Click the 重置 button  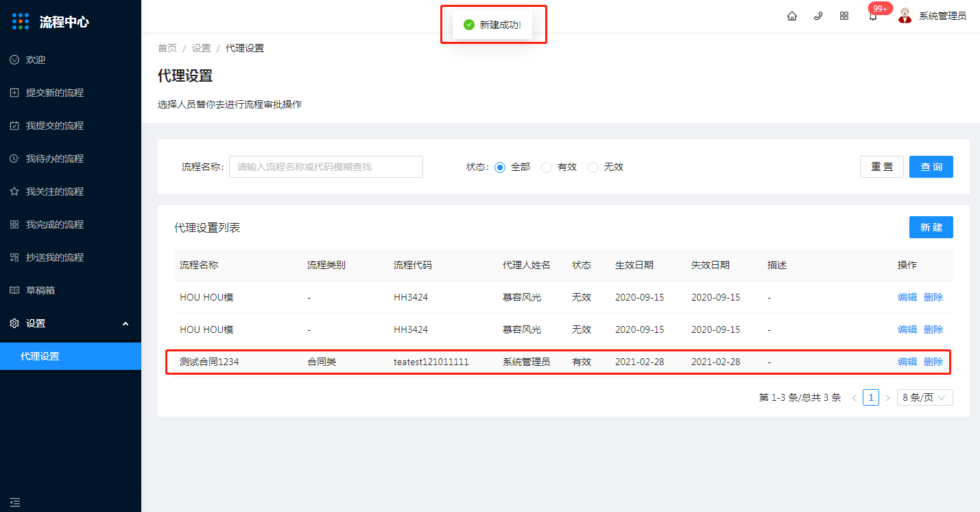(882, 167)
